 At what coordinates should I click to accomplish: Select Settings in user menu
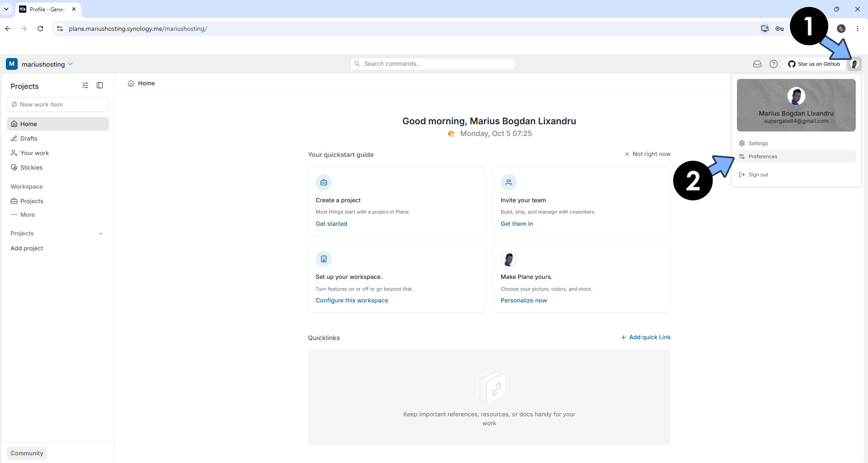(x=796, y=143)
